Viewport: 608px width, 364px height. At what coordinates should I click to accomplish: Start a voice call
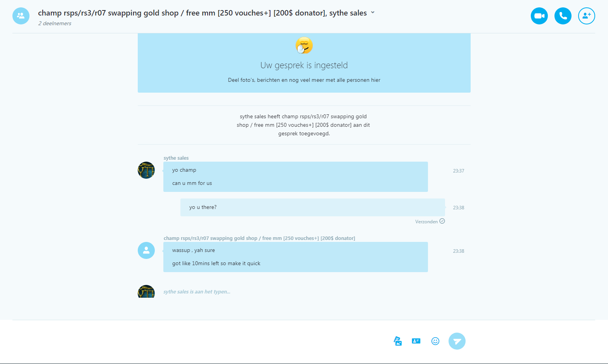pyautogui.click(x=563, y=16)
